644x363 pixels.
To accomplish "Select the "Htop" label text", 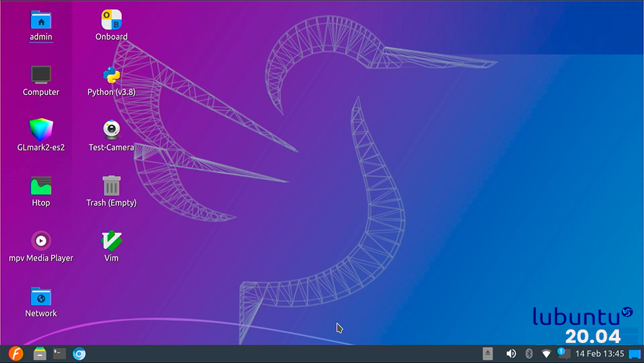I will point(41,202).
